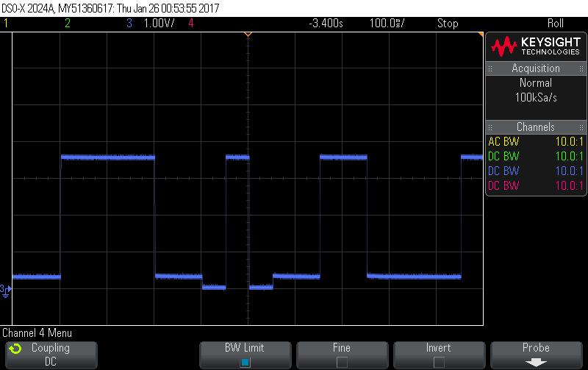This screenshot has height=370, width=588.
Task: Click the Coupling softkey rotate icon
Action: click(x=15, y=349)
